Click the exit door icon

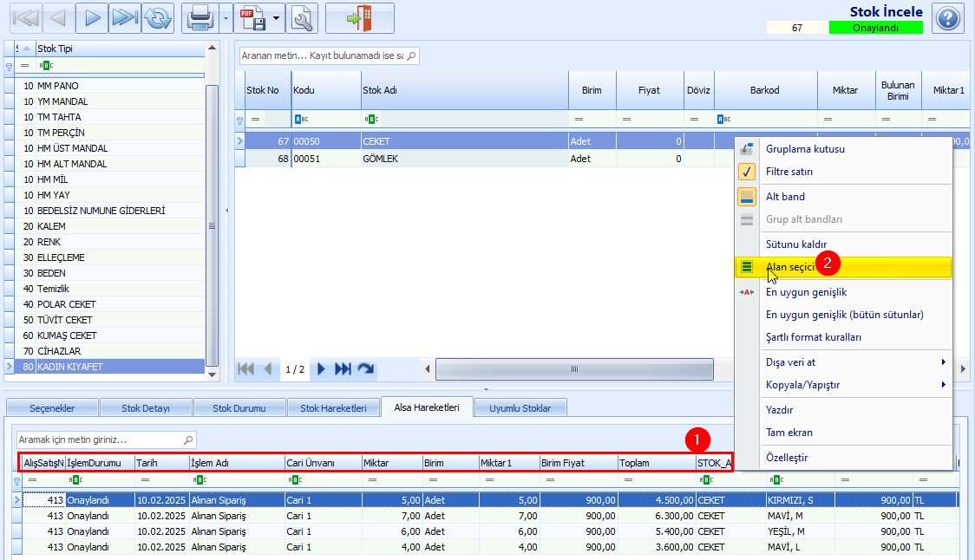pos(359,18)
